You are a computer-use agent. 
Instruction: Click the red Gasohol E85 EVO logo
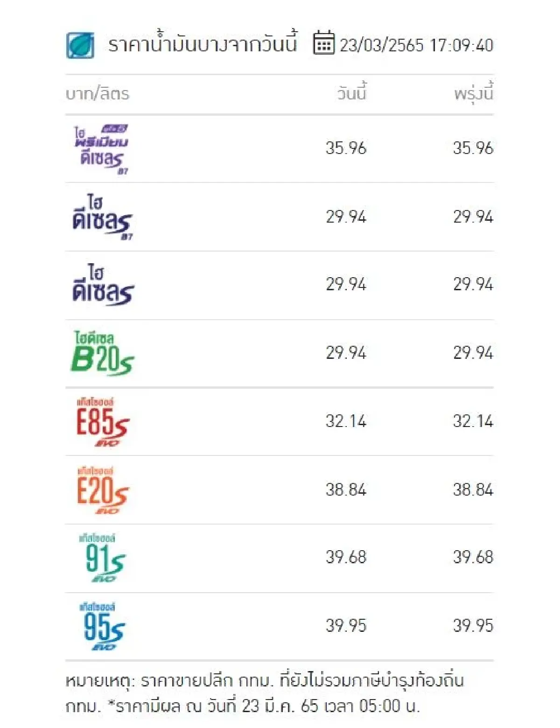(x=103, y=422)
